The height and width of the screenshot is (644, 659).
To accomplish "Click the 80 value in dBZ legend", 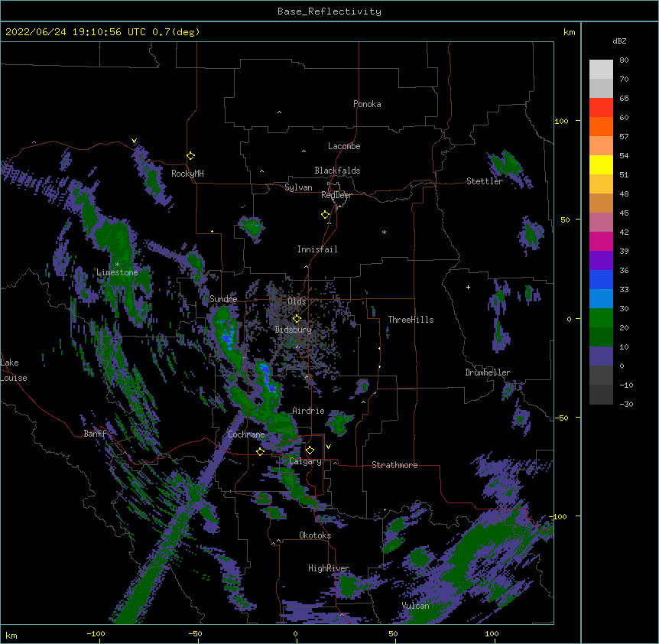I will pyautogui.click(x=624, y=60).
